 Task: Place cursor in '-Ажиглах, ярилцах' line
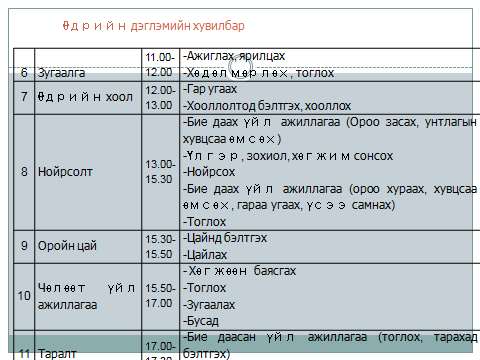click(234, 56)
